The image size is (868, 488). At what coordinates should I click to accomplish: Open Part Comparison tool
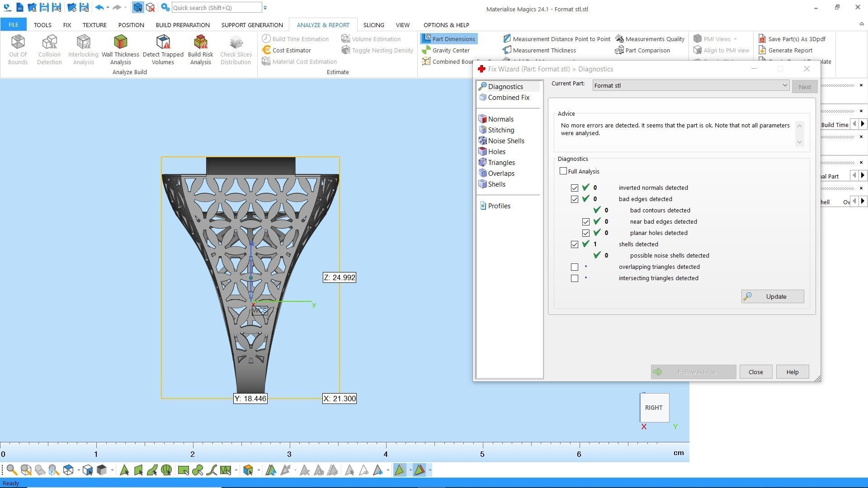[647, 50]
